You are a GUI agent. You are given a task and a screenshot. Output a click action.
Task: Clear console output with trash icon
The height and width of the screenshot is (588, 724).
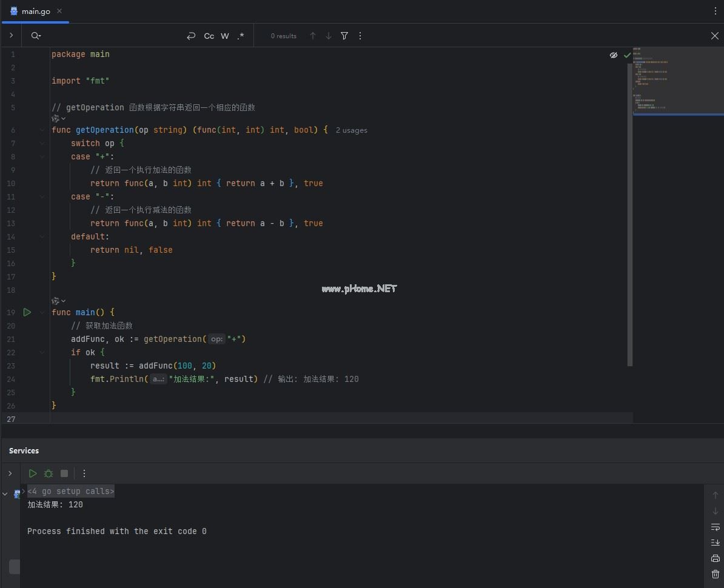[x=715, y=574]
